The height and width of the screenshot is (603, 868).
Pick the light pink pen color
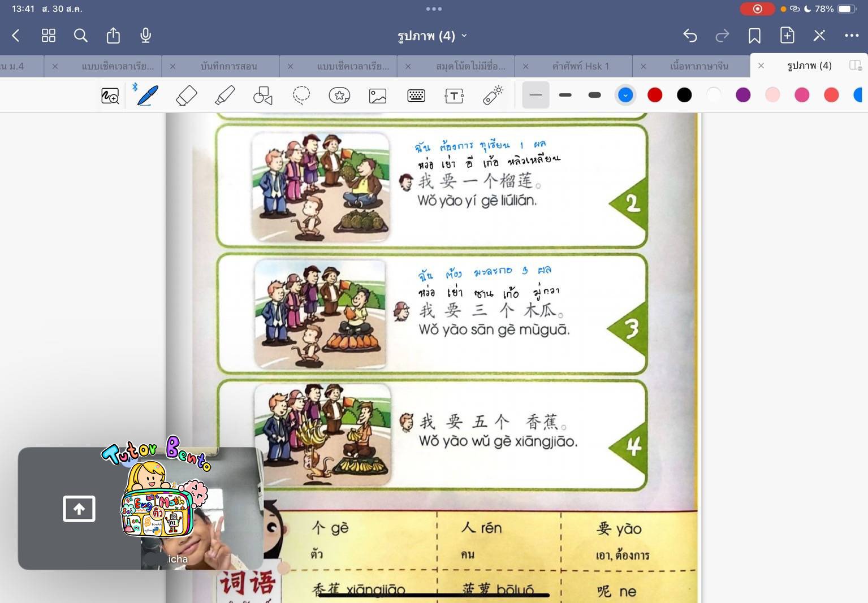pos(772,95)
